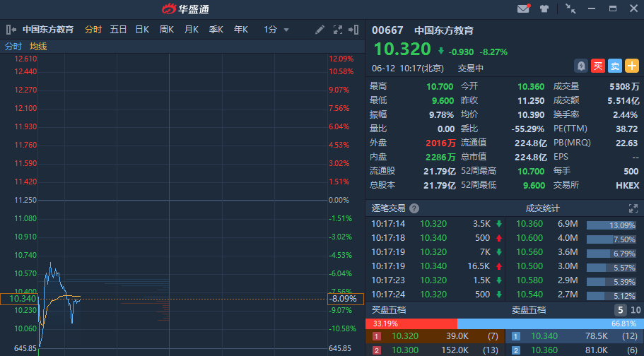Screen dimensions: 644x356
Task: Select bid level 1 at 10.320
Action: (x=435, y=336)
